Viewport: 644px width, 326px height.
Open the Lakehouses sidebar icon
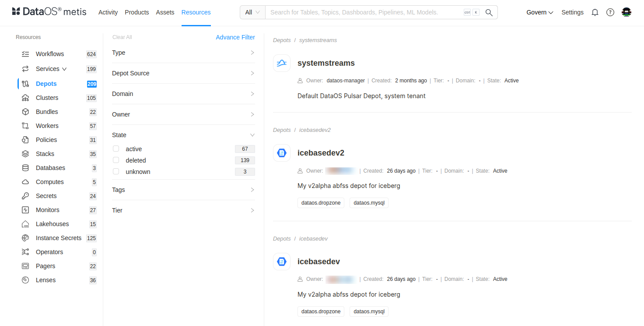[x=26, y=224]
